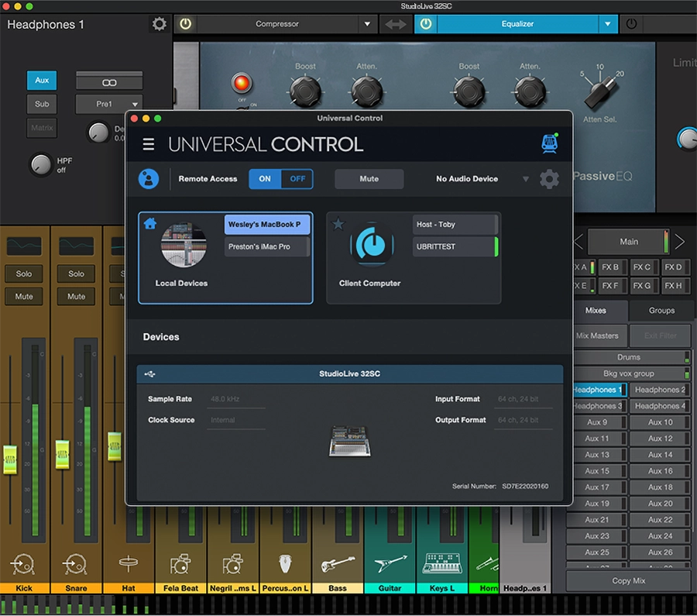Select the Fela Beat drum kit icon
This screenshot has width=697, height=616.
point(180,564)
